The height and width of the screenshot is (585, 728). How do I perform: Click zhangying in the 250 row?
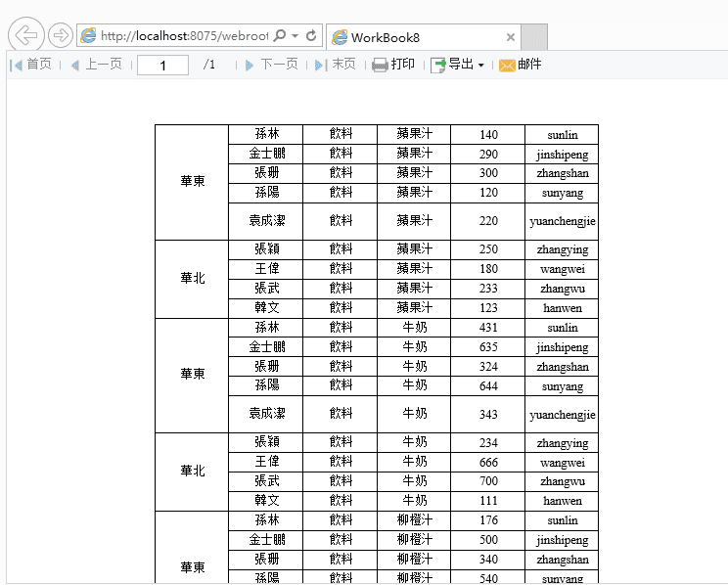(x=563, y=250)
